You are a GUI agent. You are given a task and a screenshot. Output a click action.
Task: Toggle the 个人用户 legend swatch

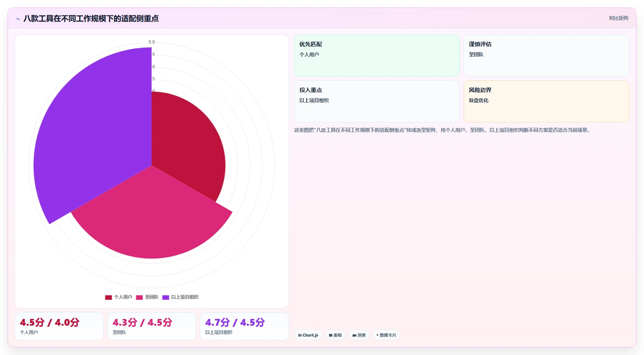coord(109,297)
